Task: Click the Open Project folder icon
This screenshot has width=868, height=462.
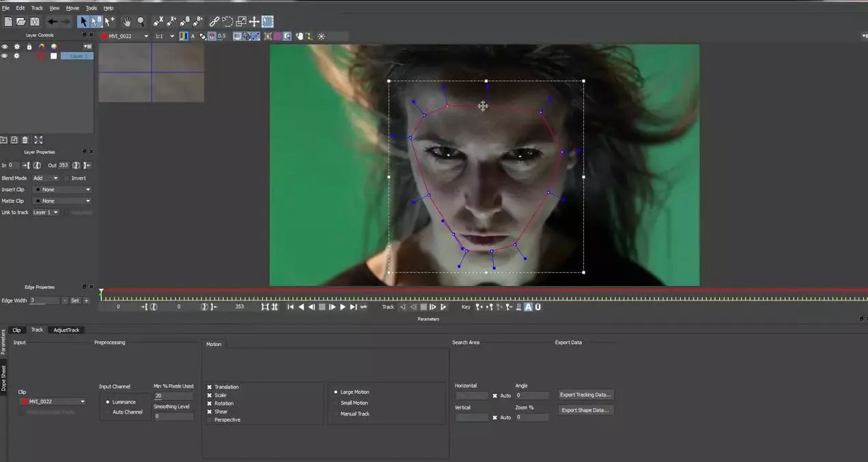Action: [x=21, y=22]
